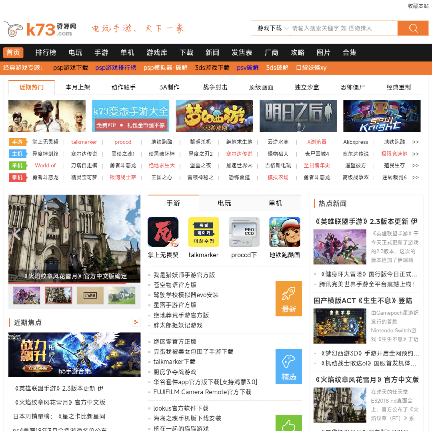Open 新闻 in the navigation bar
This screenshot has width=432, height=431.
(212, 52)
